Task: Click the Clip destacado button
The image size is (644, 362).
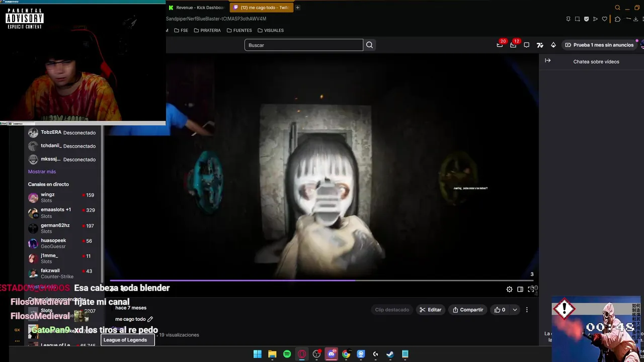Action: 392,310
